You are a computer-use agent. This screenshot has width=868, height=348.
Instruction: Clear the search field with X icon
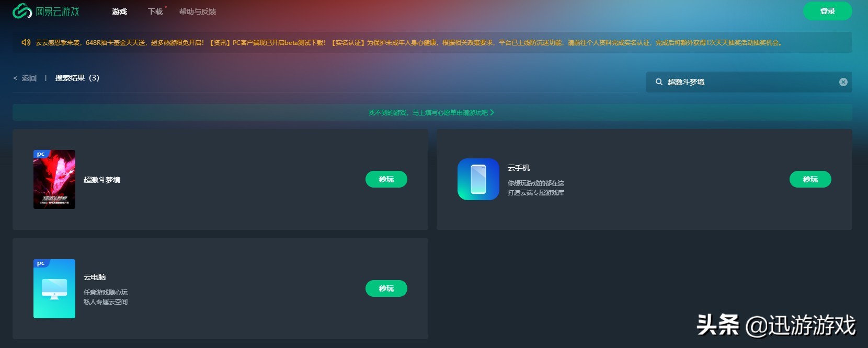(843, 82)
